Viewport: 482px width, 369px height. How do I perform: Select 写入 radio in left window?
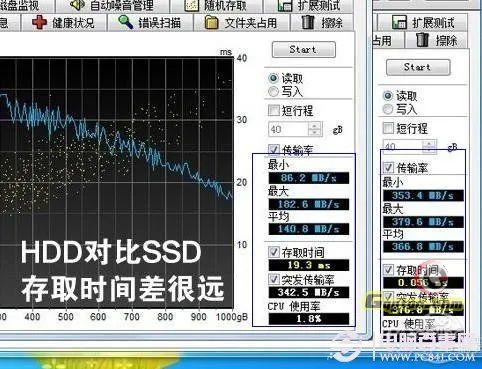point(273,91)
